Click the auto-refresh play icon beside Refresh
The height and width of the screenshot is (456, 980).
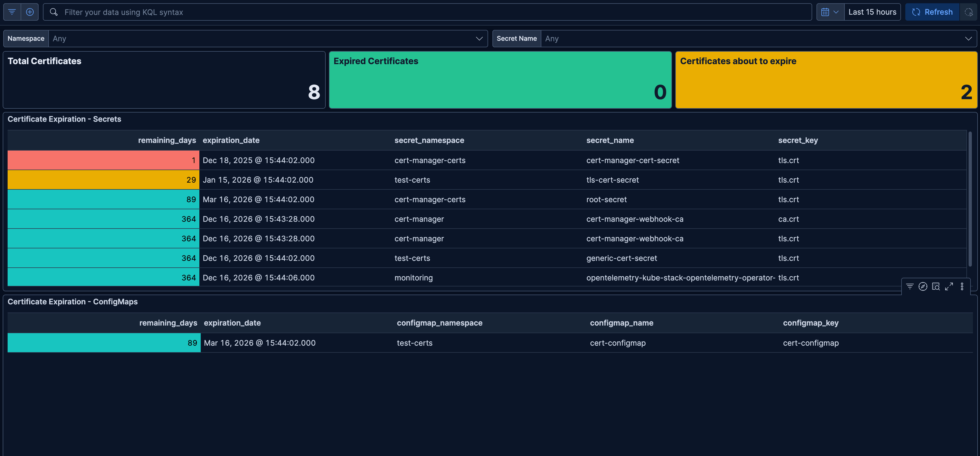pos(969,12)
